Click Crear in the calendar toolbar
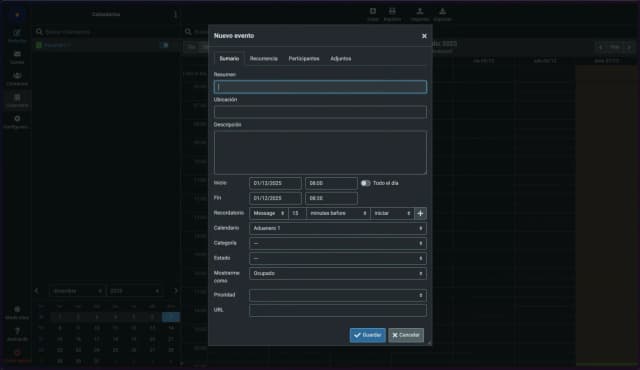 coord(373,14)
